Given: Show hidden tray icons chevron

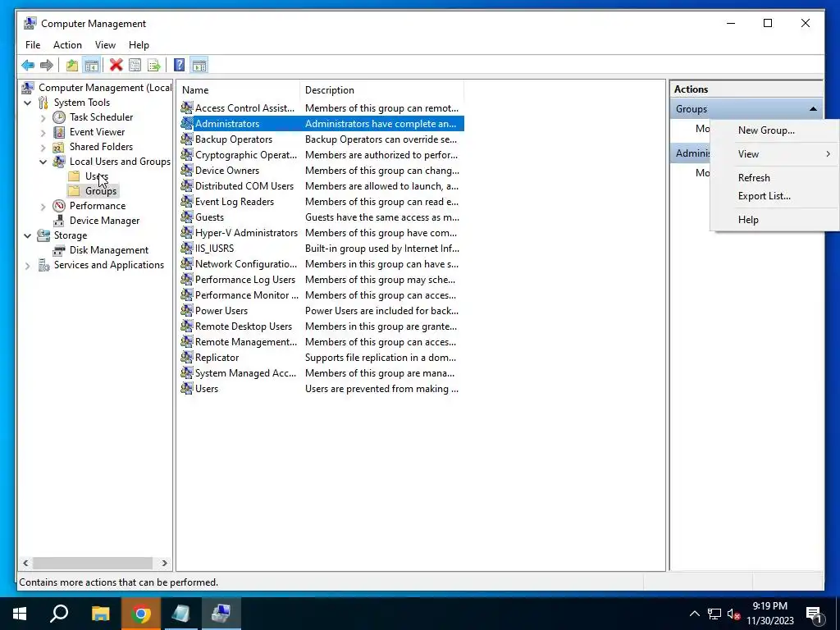Looking at the screenshot, I should (694, 614).
